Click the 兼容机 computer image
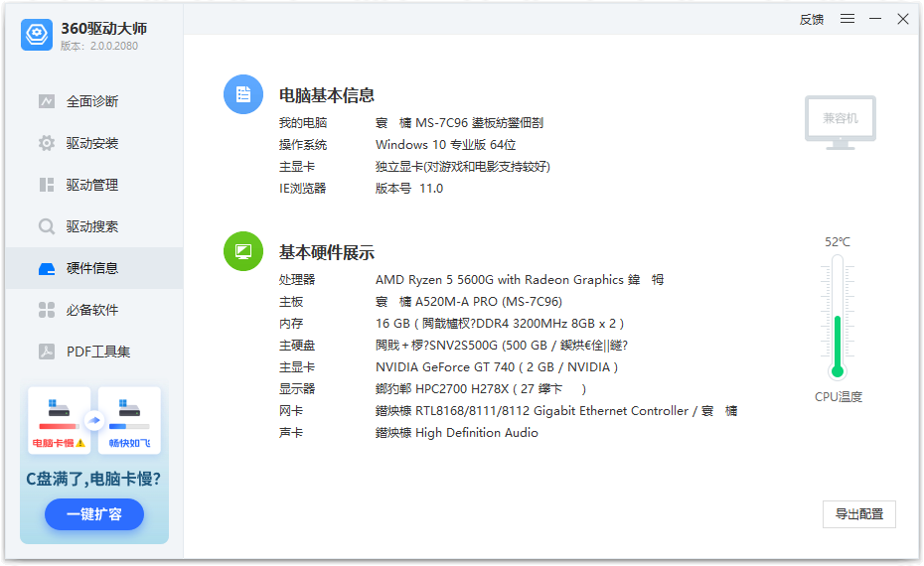924x566 pixels. [x=840, y=121]
